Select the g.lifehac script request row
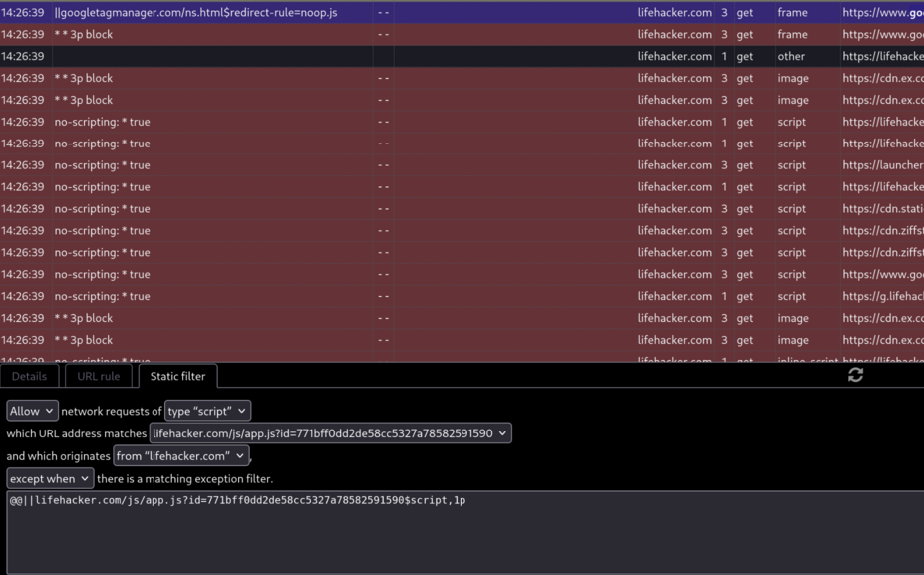Screen dimensions: 924x575 [x=399, y=295]
